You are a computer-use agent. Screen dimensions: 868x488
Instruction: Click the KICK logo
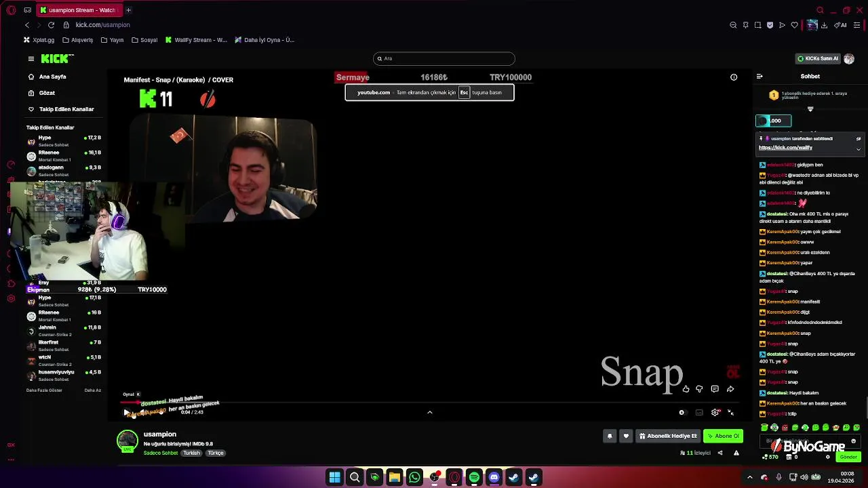(54, 59)
